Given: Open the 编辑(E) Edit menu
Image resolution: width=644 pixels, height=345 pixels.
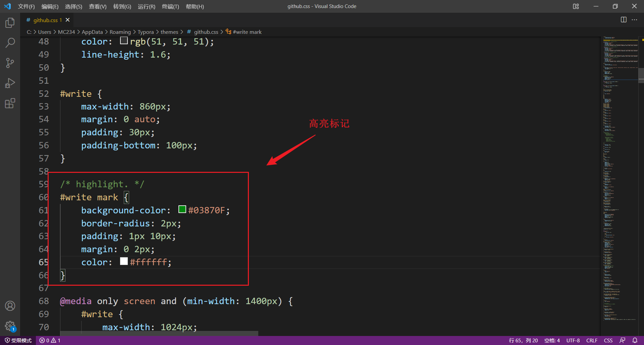Looking at the screenshot, I should point(50,6).
